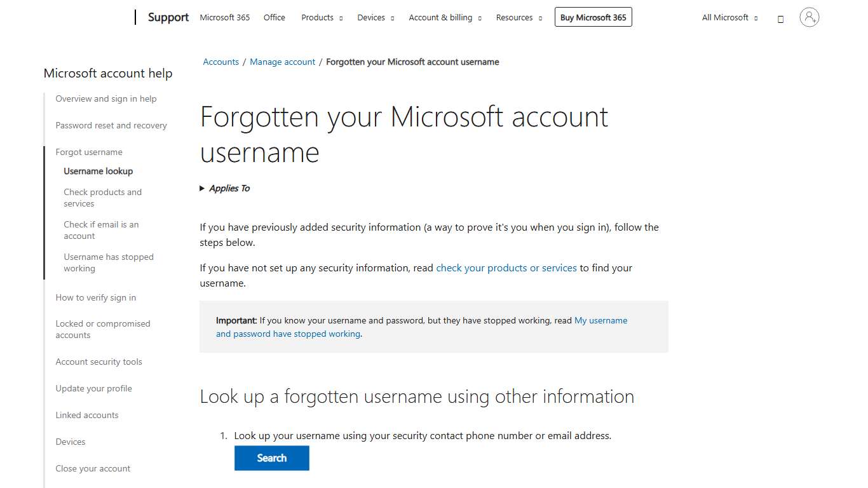Open the All Microsoft chevron icon
The width and height of the screenshot is (868, 488).
(755, 18)
